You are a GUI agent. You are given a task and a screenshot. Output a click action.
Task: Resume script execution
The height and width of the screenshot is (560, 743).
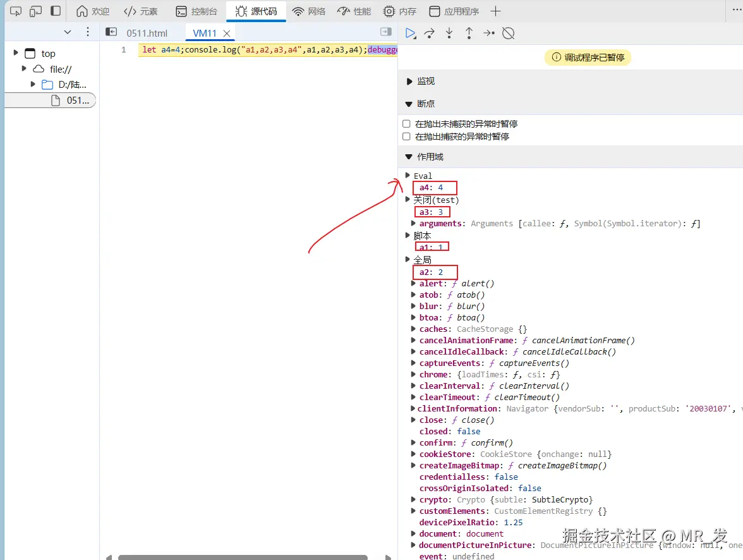(411, 33)
